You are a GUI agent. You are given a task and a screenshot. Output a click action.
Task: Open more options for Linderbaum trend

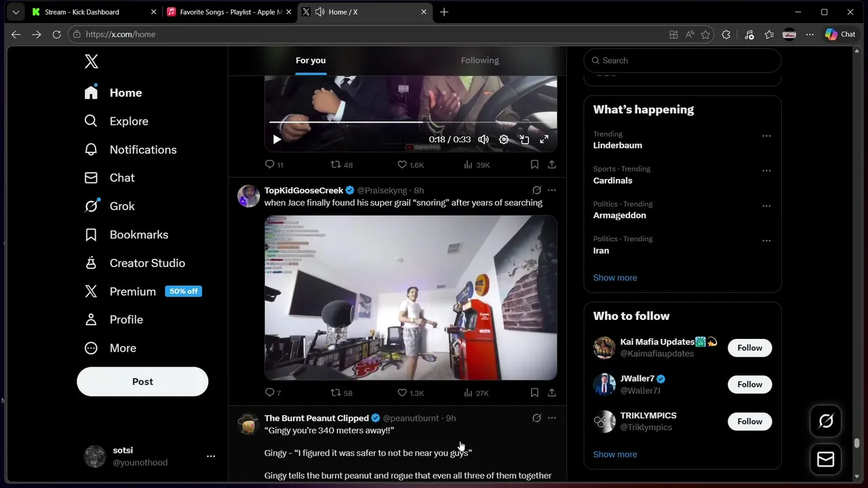(766, 136)
